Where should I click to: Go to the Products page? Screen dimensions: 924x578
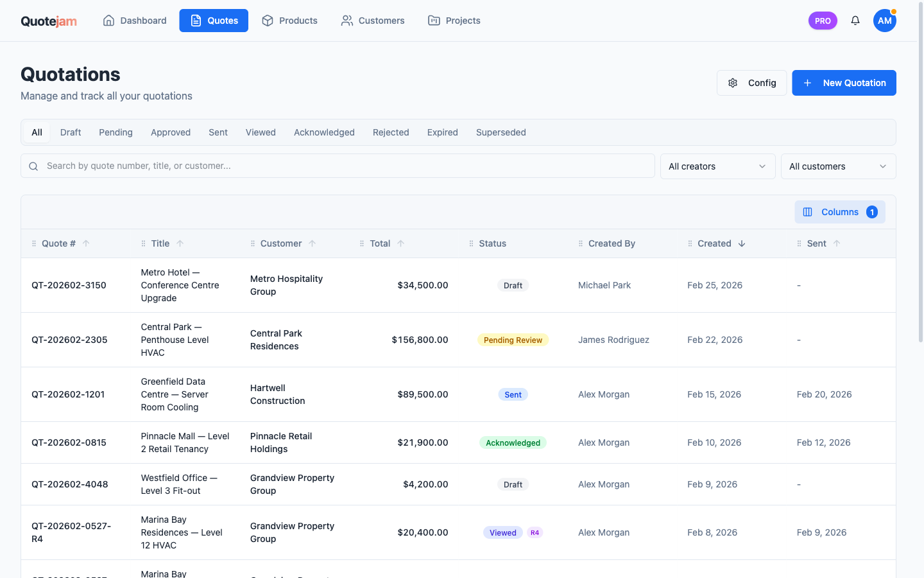pyautogui.click(x=289, y=21)
